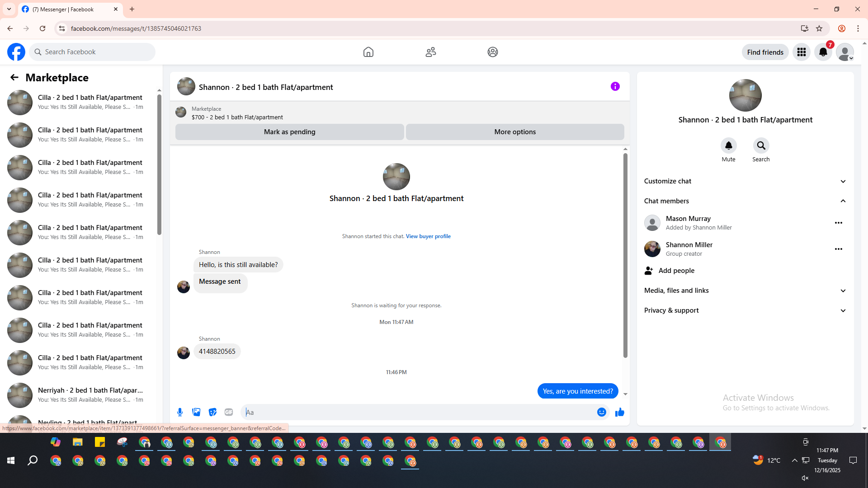Choose a GIF icon in composer
The image size is (868, 488).
[x=229, y=412]
